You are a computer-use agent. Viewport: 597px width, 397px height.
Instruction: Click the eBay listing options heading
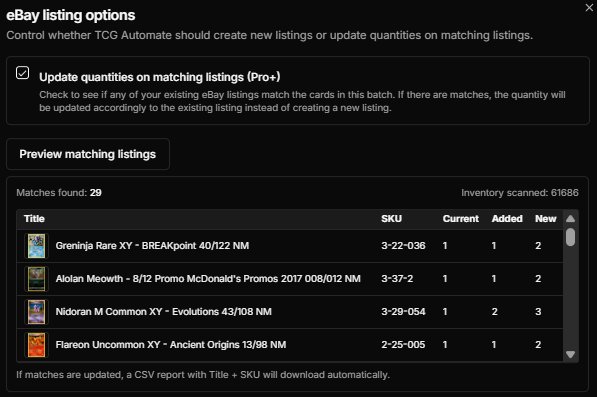[x=71, y=15]
